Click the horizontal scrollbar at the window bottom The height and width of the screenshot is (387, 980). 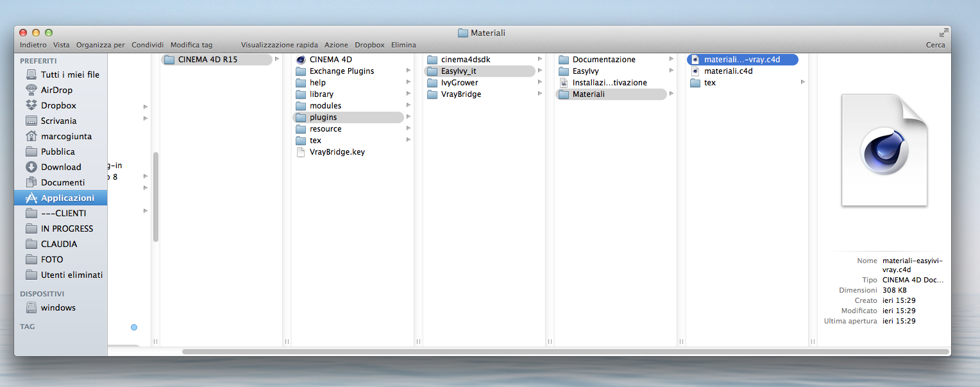point(565,352)
